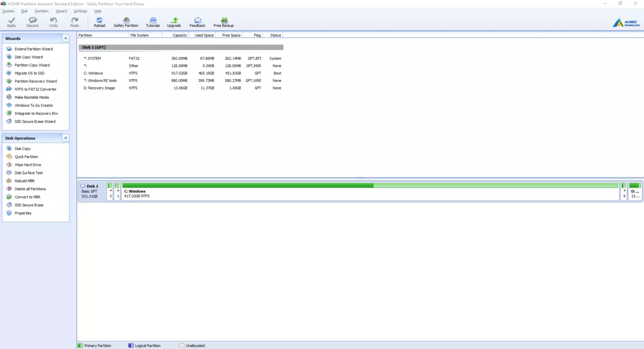Image resolution: width=644 pixels, height=349 pixels.
Task: Open the Help menu
Action: 98,11
